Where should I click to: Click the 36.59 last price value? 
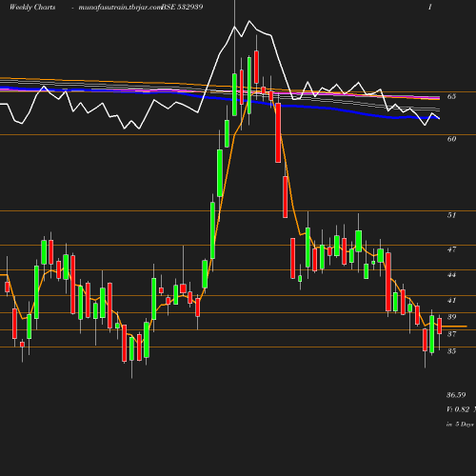[456, 395]
